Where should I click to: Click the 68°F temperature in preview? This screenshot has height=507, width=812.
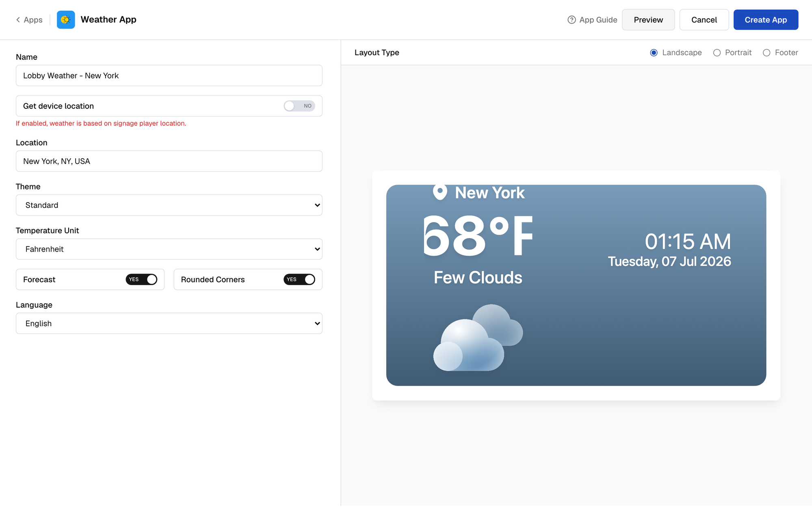pos(478,236)
